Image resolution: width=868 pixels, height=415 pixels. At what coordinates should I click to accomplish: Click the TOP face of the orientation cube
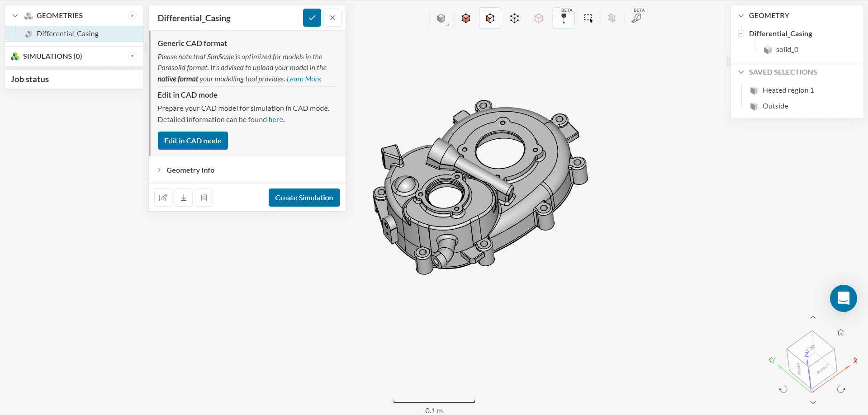[x=810, y=348]
